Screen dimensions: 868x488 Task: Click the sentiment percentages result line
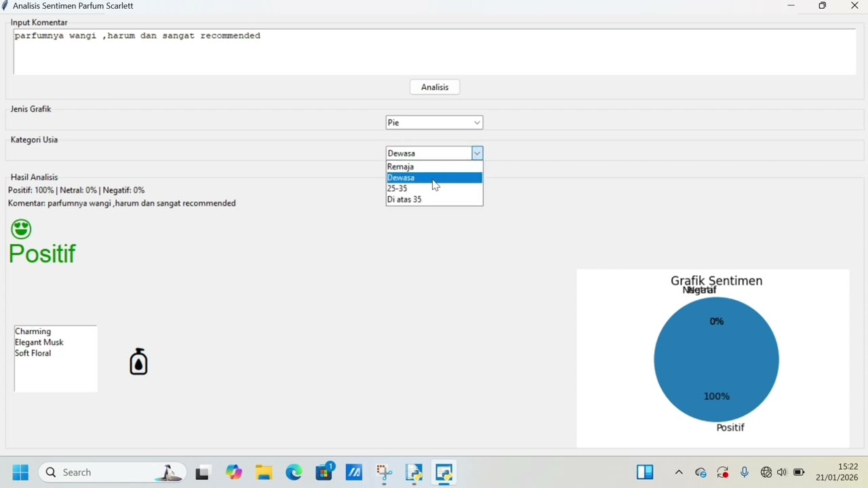coord(77,190)
